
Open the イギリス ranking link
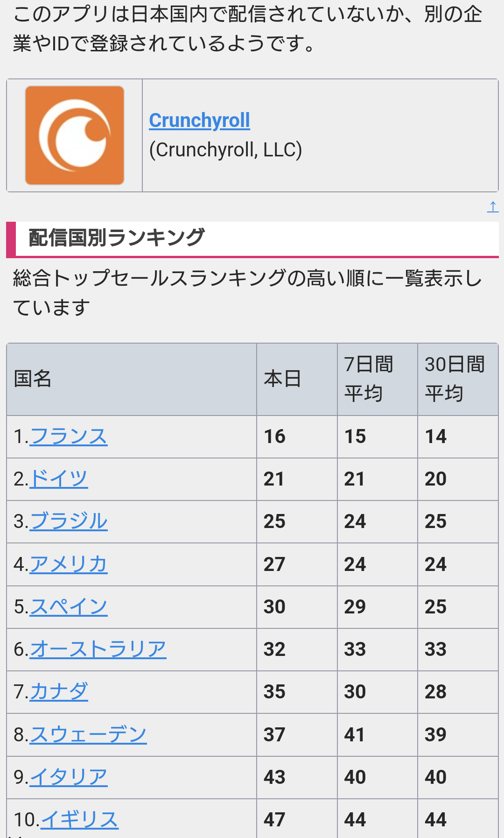[x=79, y=820]
